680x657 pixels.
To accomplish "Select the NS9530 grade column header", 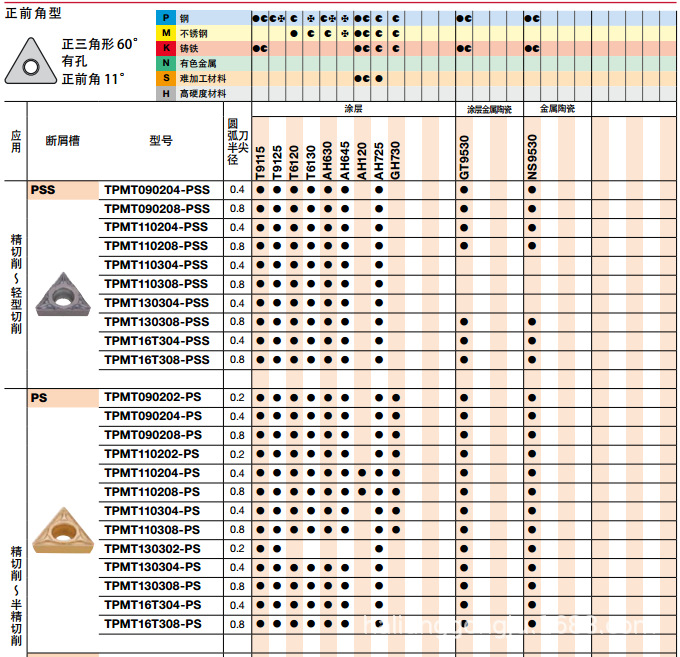I will pos(532,158).
